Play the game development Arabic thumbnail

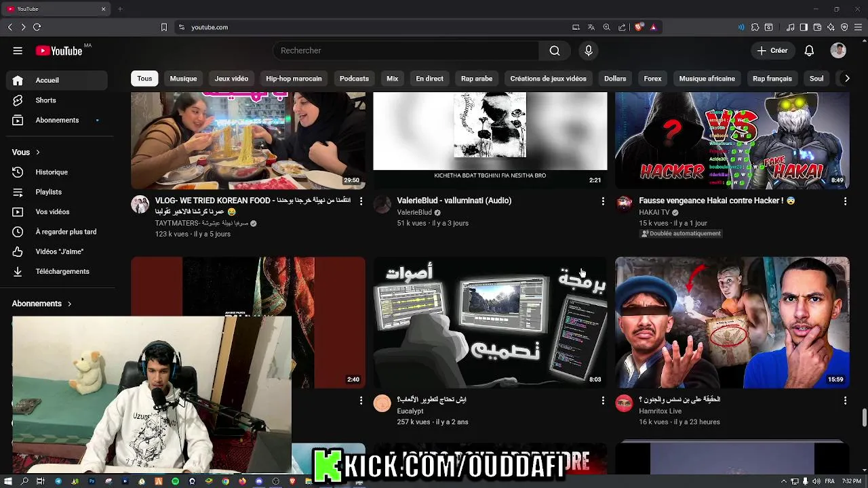pos(490,323)
